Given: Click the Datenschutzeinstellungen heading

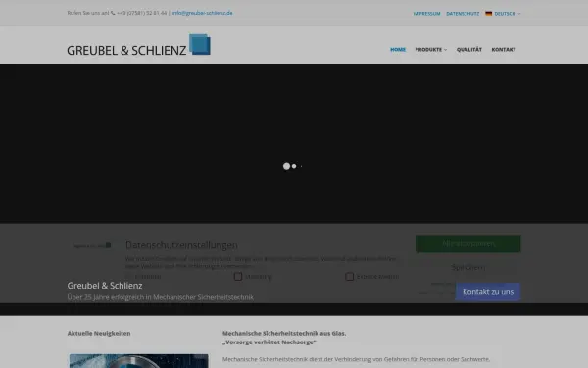Looking at the screenshot, I should pos(181,245).
